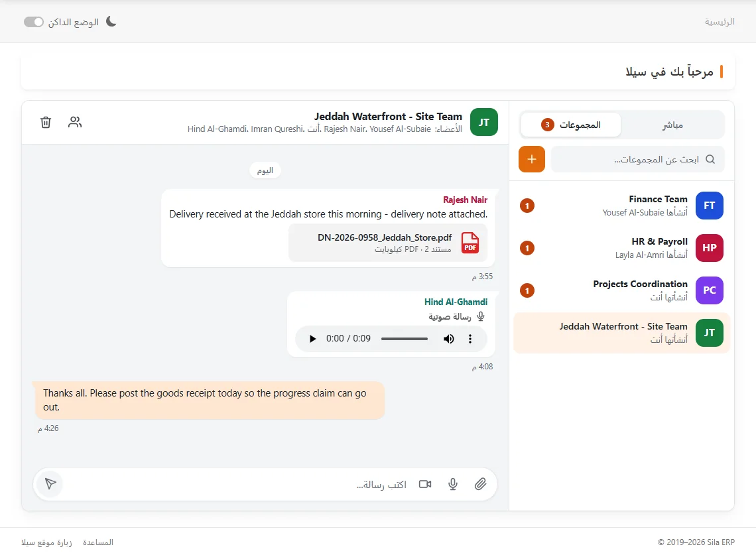
Task: Click the unread badge on Finance Team
Action: point(527,206)
